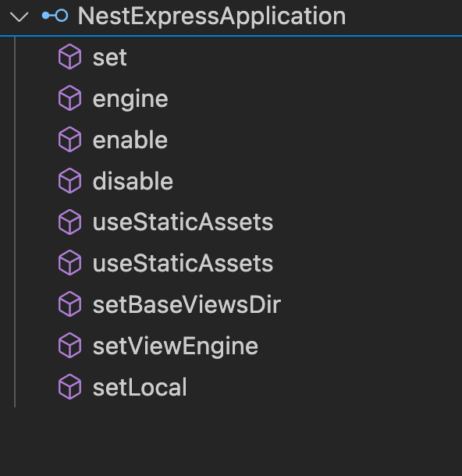Open the disable method in outline
Screen dimensions: 462x476
[133, 181]
